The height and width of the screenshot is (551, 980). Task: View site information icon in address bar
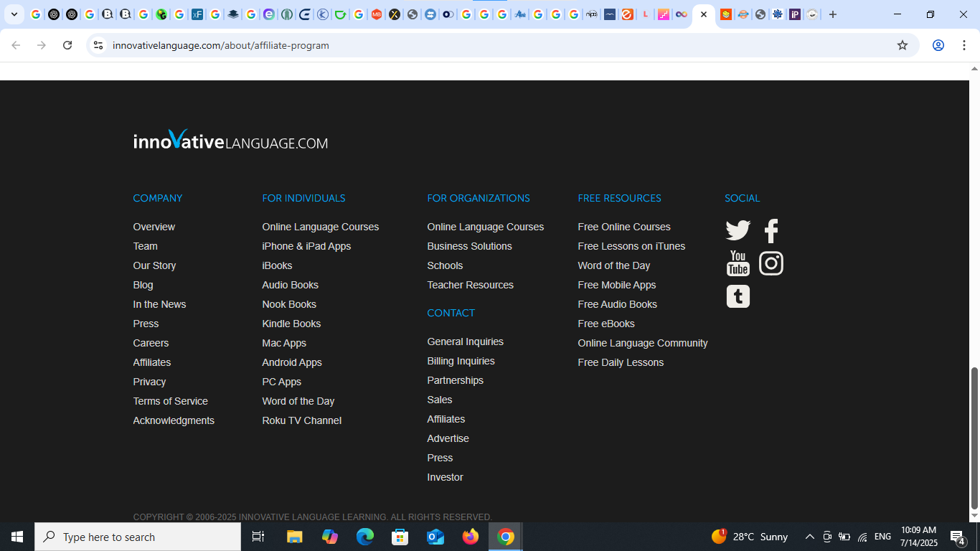[x=98, y=45]
